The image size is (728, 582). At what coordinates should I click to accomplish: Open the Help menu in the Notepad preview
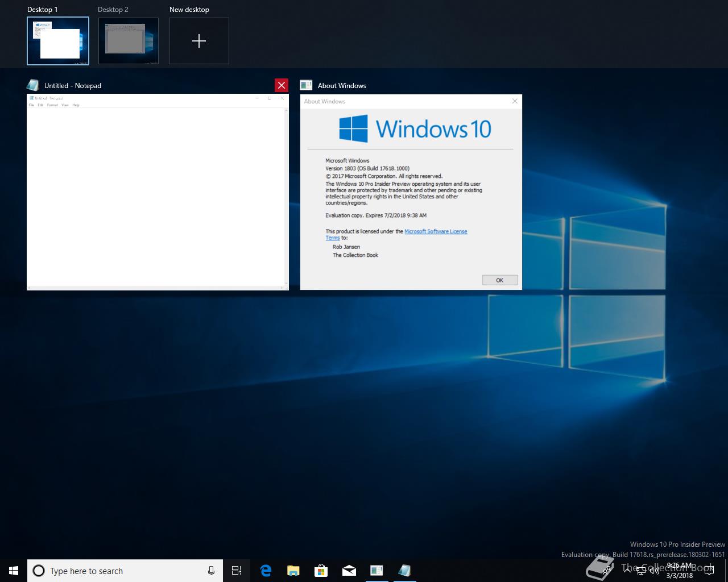click(x=76, y=105)
